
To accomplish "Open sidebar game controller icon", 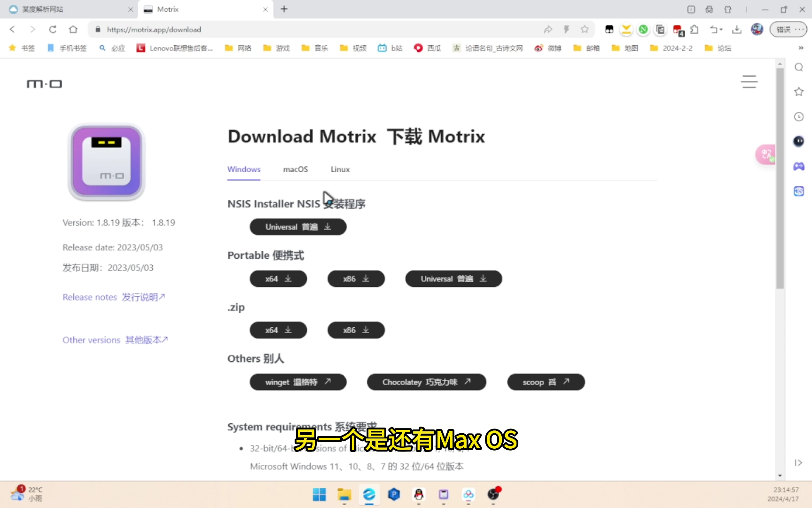I will pyautogui.click(x=799, y=166).
